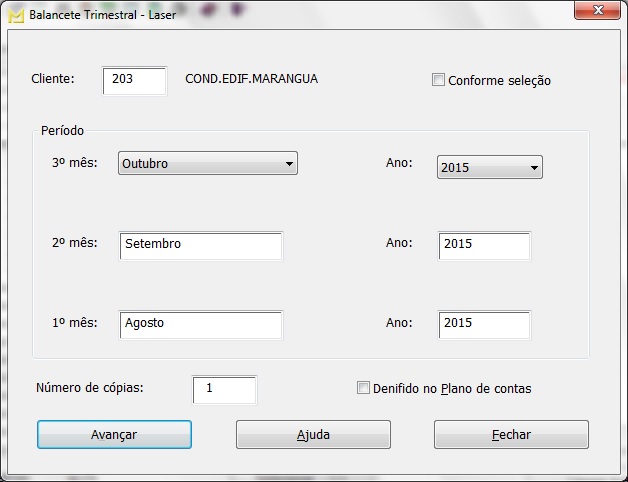Select the Ano field beside Agosto

point(484,324)
